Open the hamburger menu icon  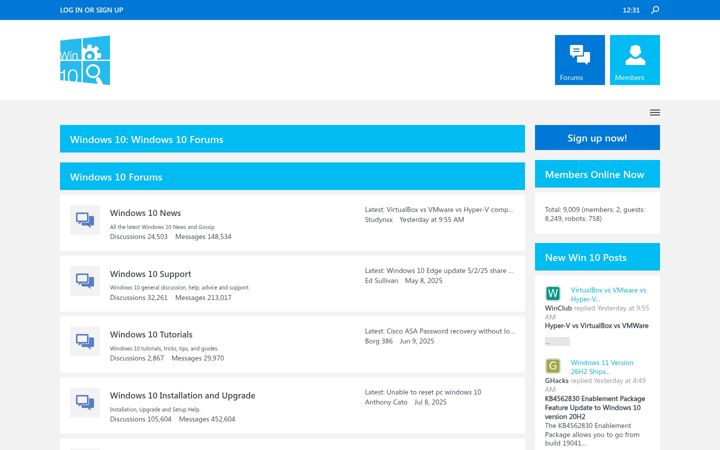(x=655, y=112)
